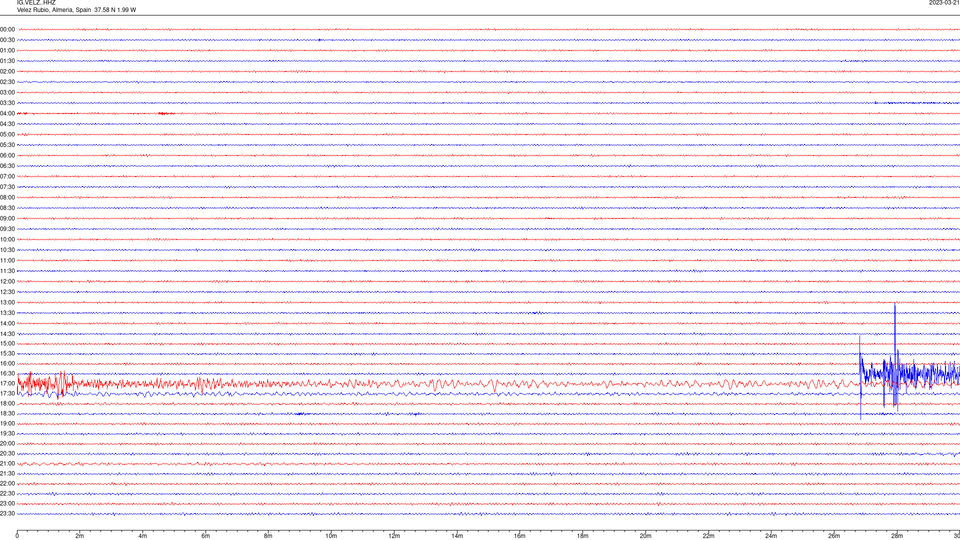The image size is (960, 540).
Task: Select the 03:00 time label
Action: tap(7, 92)
